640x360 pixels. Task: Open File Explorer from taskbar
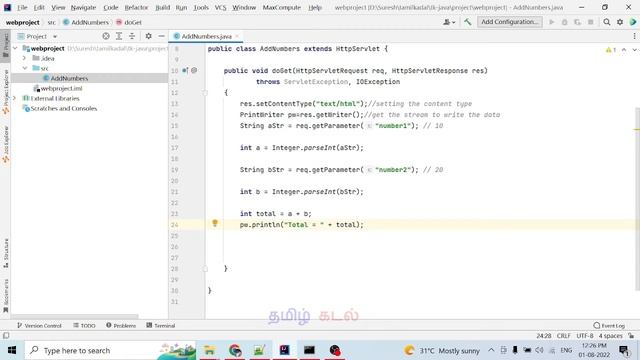(210, 350)
